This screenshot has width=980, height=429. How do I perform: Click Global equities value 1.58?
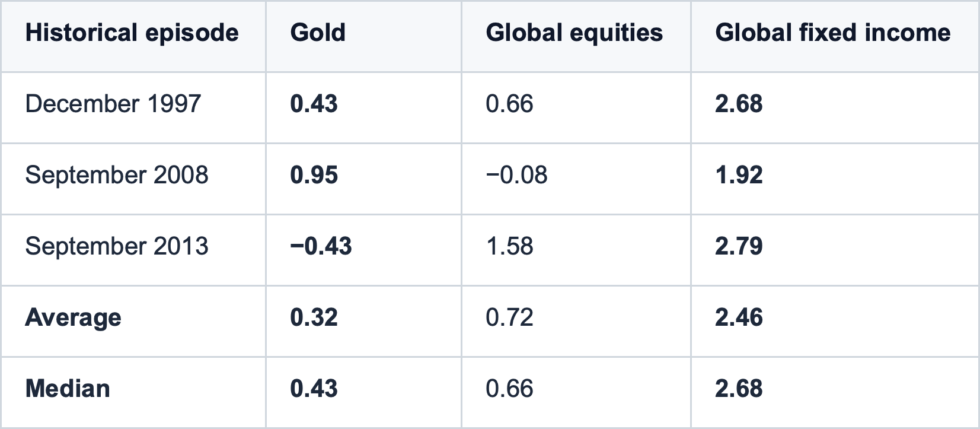coord(509,246)
